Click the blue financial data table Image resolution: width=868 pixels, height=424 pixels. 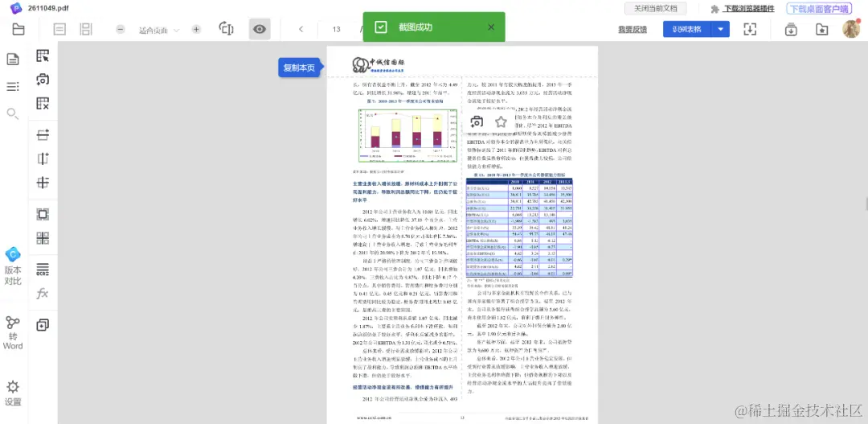tap(519, 227)
